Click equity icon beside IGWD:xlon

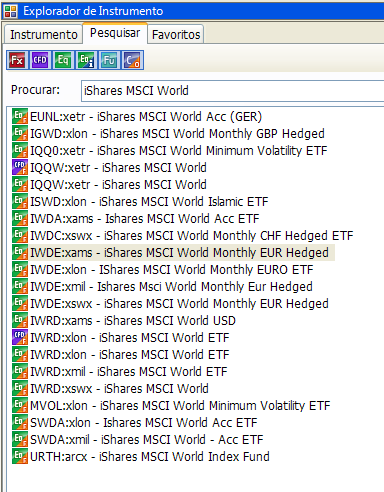pyautogui.click(x=20, y=133)
